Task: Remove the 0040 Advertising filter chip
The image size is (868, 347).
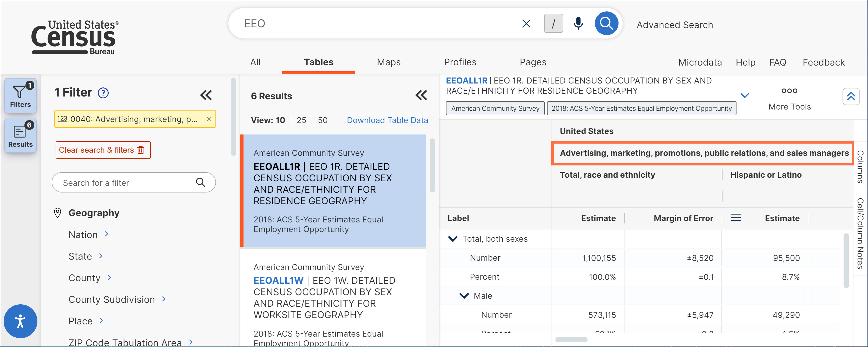Action: click(x=209, y=119)
